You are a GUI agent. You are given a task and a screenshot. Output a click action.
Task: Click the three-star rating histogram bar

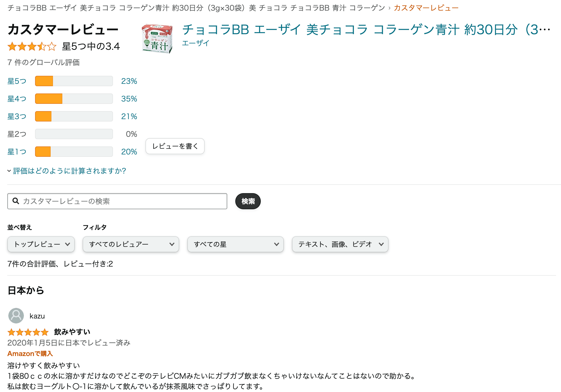(x=74, y=116)
